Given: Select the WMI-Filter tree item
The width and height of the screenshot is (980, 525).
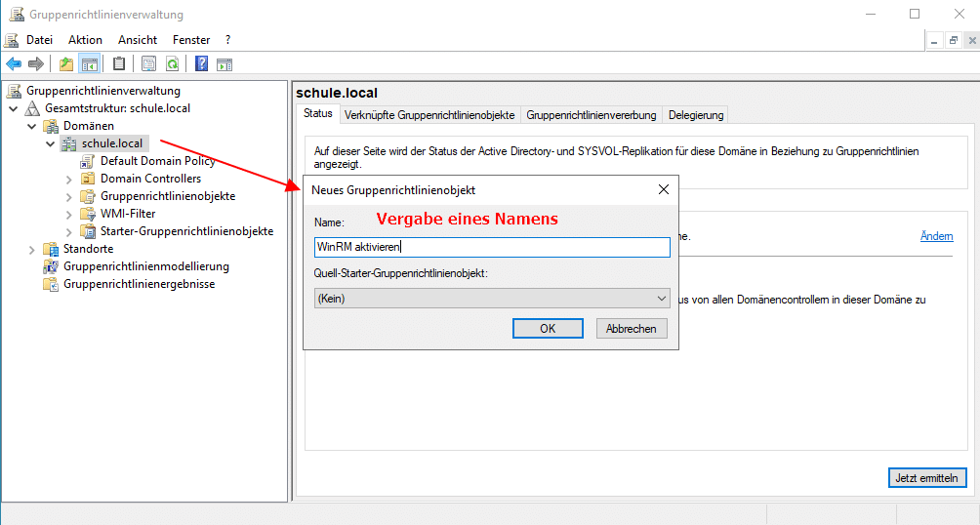Looking at the screenshot, I should pyautogui.click(x=128, y=214).
